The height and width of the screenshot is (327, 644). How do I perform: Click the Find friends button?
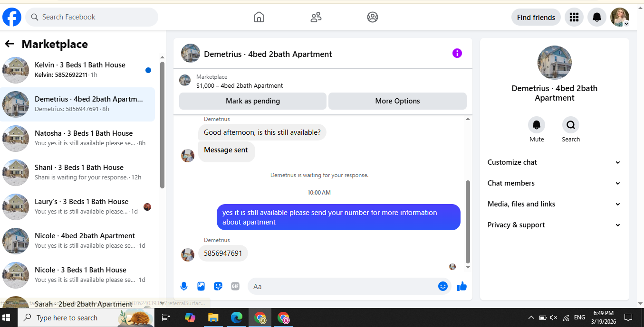[536, 17]
